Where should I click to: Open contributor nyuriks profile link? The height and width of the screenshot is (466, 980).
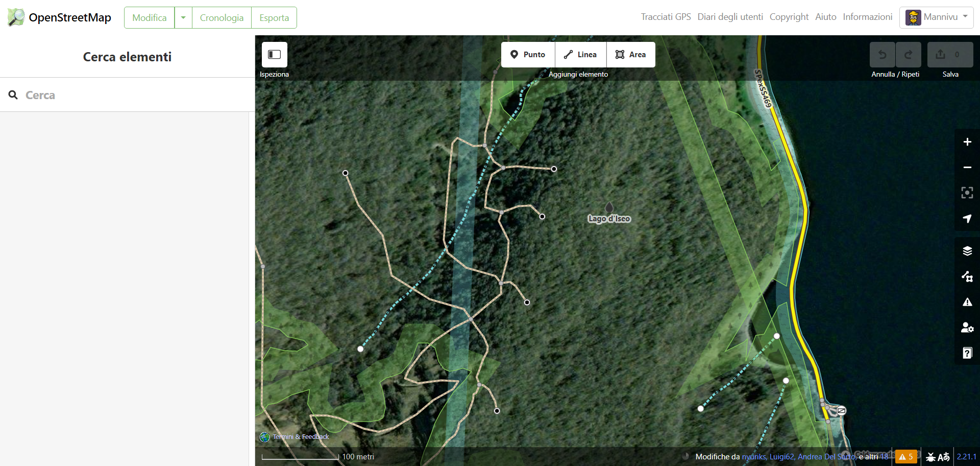click(754, 456)
